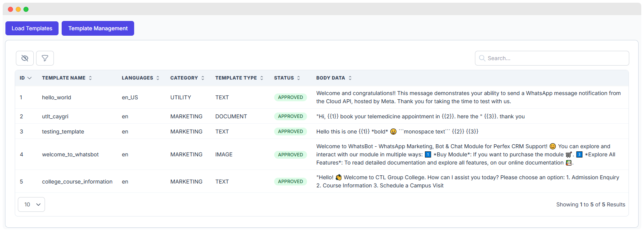The image size is (644, 232).
Task: Select the welcome_to_whatsbot name cell
Action: tap(70, 154)
